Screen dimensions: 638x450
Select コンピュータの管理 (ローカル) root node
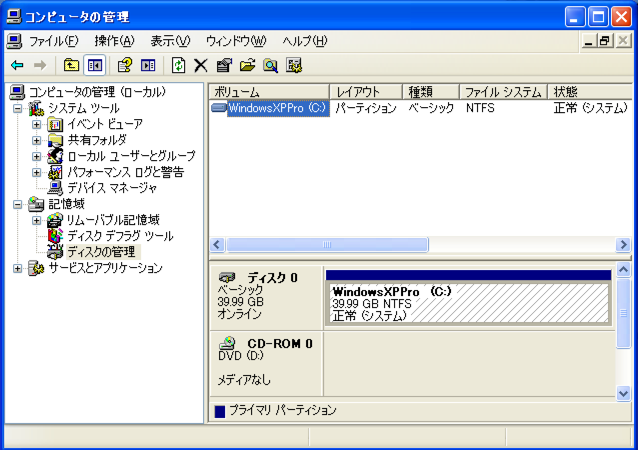pyautogui.click(x=98, y=92)
